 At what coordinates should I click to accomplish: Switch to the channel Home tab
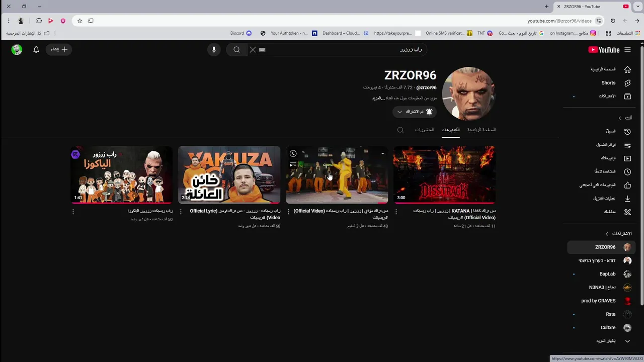[x=481, y=130]
